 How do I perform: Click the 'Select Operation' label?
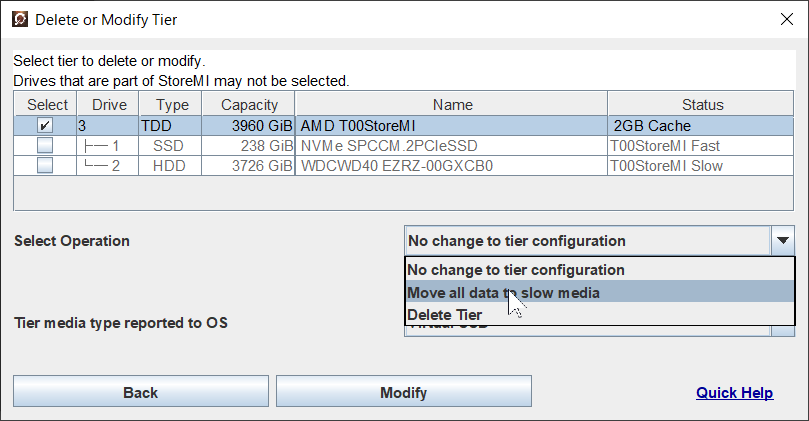coord(72,240)
